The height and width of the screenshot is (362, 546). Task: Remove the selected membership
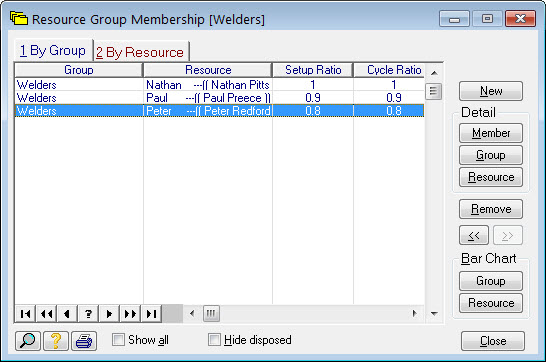491,209
